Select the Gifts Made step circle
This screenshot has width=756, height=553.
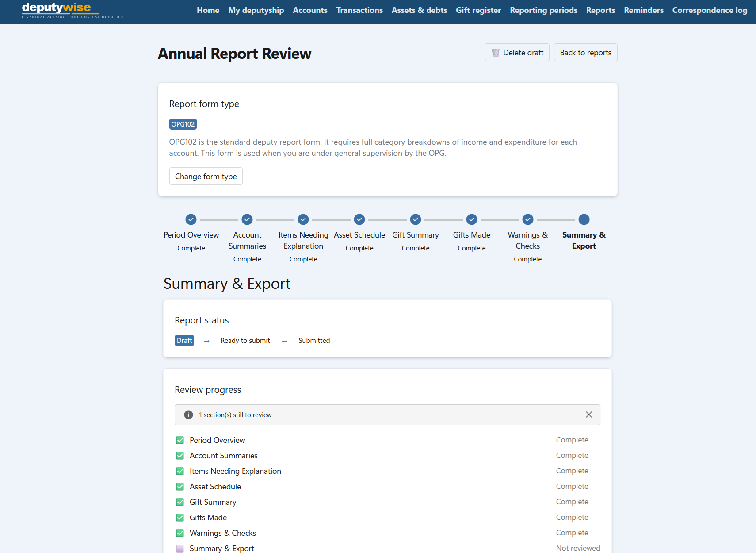click(472, 219)
